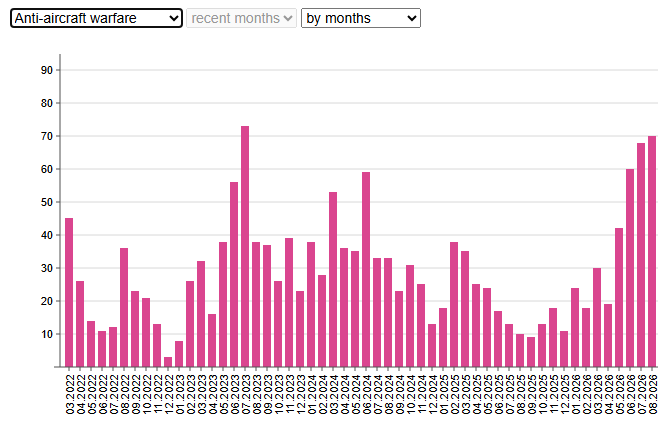Select the tallest bar for 07.2023
Viewport: 658px width, 430px height.
(x=245, y=246)
